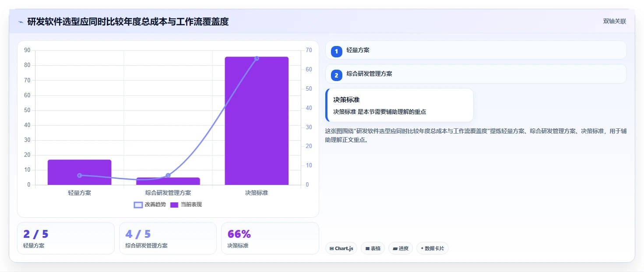Screen dimensions: 644x272
Task: Click the x-axis label 综合研发管理方案
Action: pyautogui.click(x=168, y=193)
